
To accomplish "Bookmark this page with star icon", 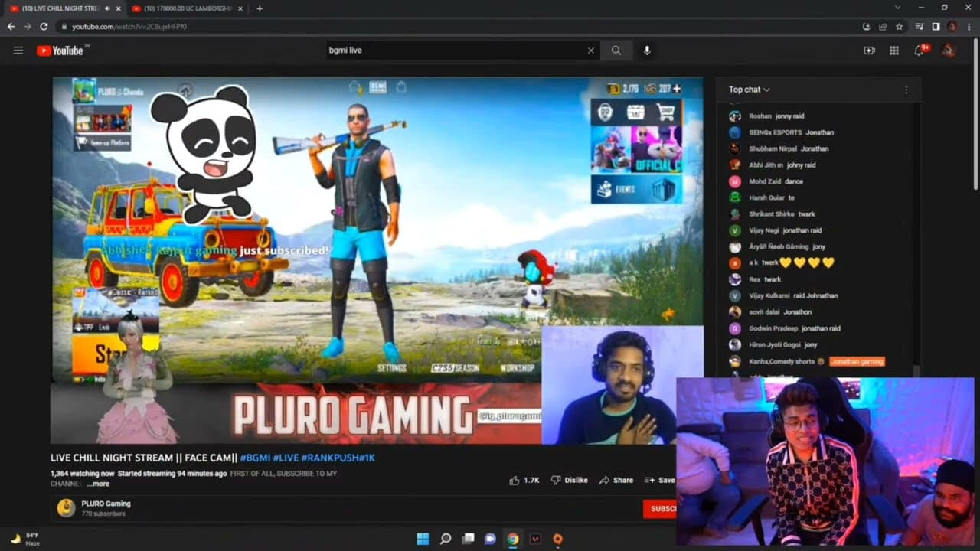I will [899, 27].
